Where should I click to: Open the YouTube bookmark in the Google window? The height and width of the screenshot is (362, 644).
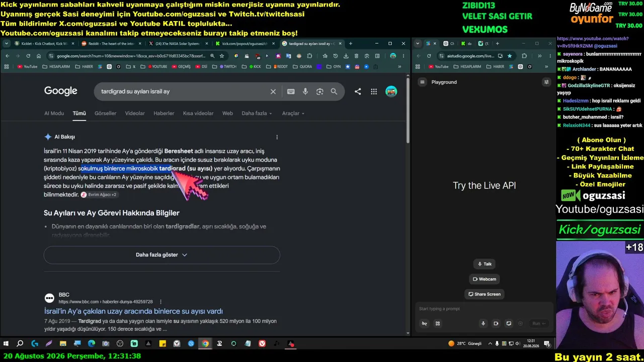tap(27, 66)
